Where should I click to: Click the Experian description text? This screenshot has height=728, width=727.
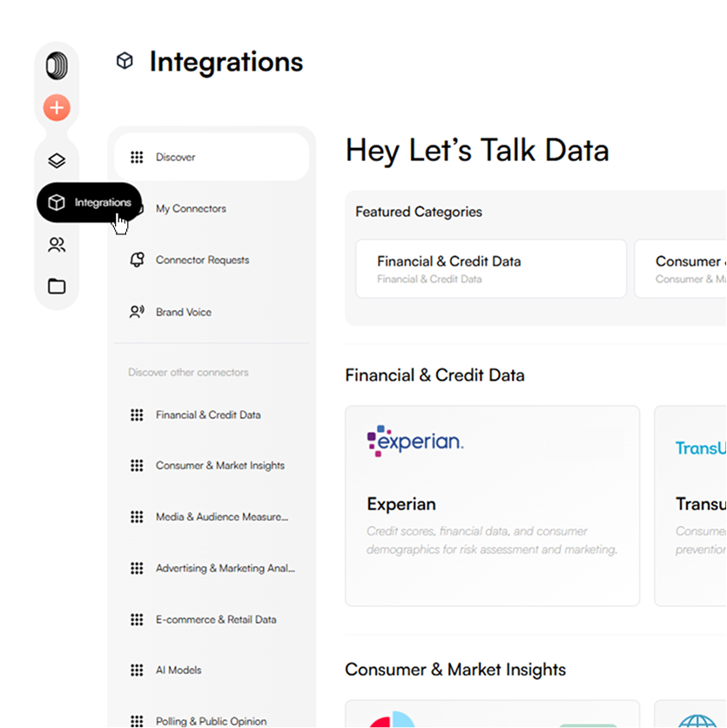click(x=492, y=541)
